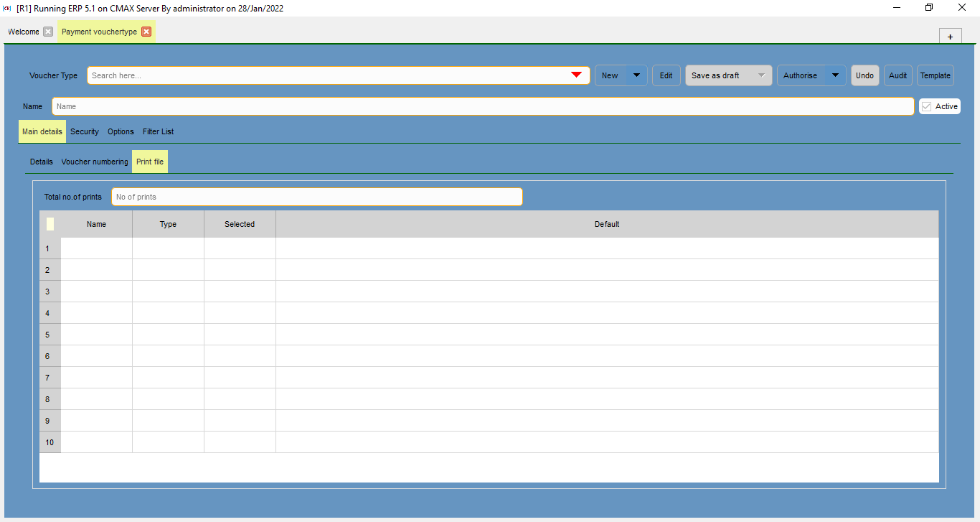Select row 10 header in grid
This screenshot has height=522, width=980.
pyautogui.click(x=50, y=442)
